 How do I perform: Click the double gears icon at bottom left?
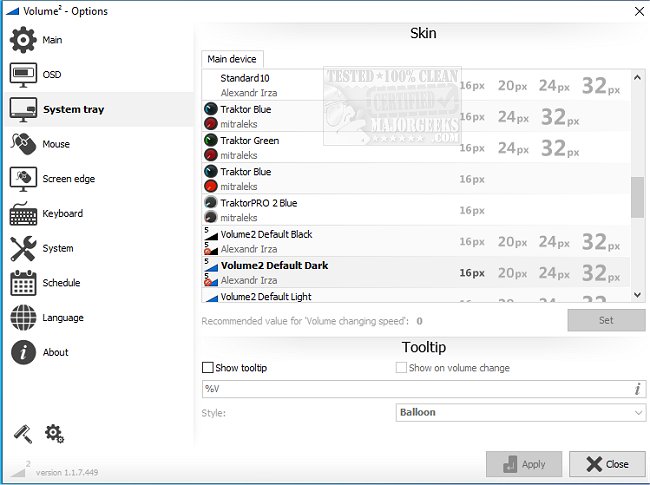click(x=54, y=434)
